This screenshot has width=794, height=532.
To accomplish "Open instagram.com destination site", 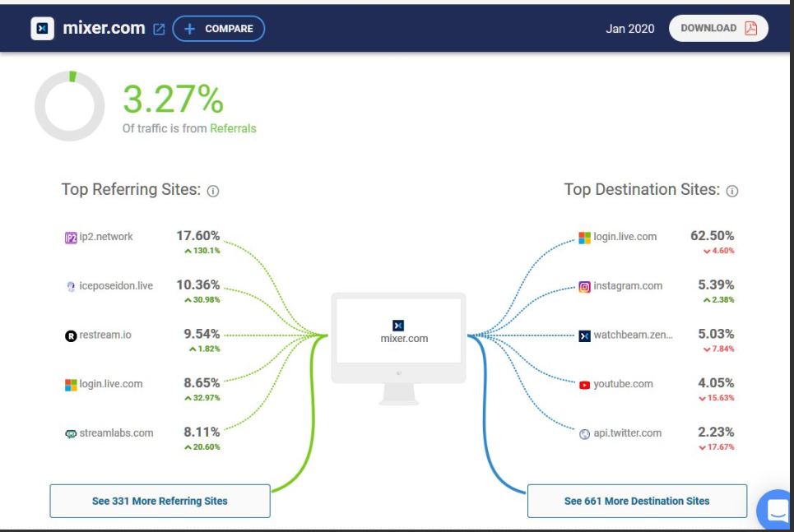I will click(x=628, y=286).
